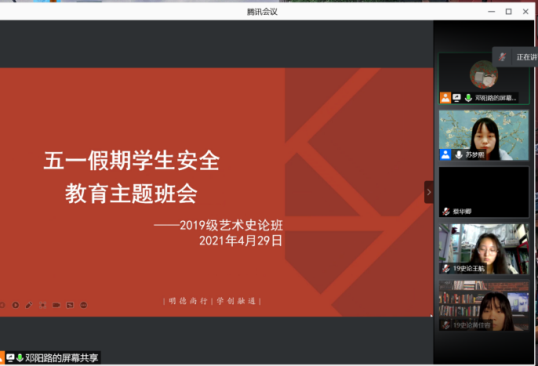
Task: Click the green microphone on 邓阳路's tile
Action: (x=468, y=98)
